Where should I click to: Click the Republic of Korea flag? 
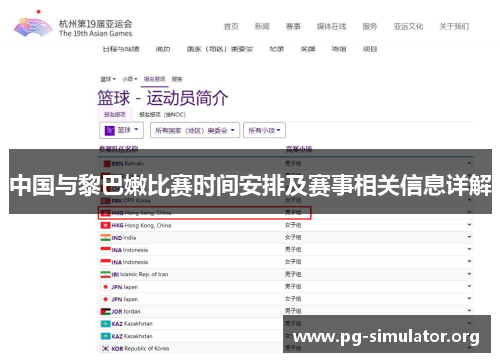(105, 348)
